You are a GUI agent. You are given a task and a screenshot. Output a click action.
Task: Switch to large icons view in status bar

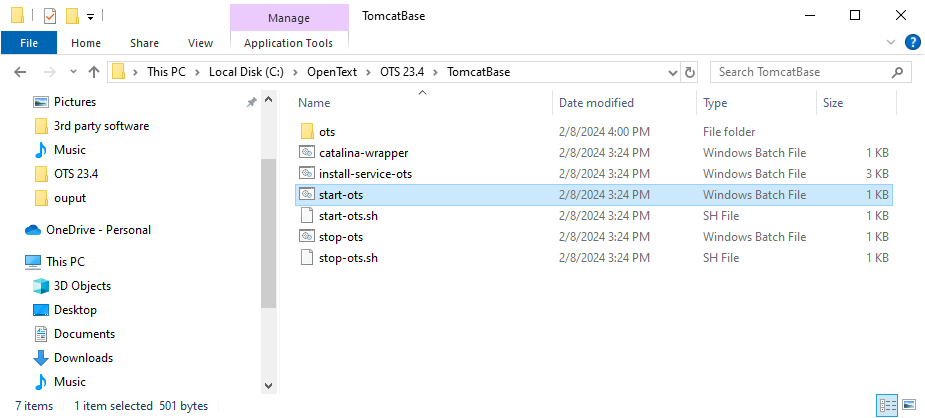tap(909, 405)
